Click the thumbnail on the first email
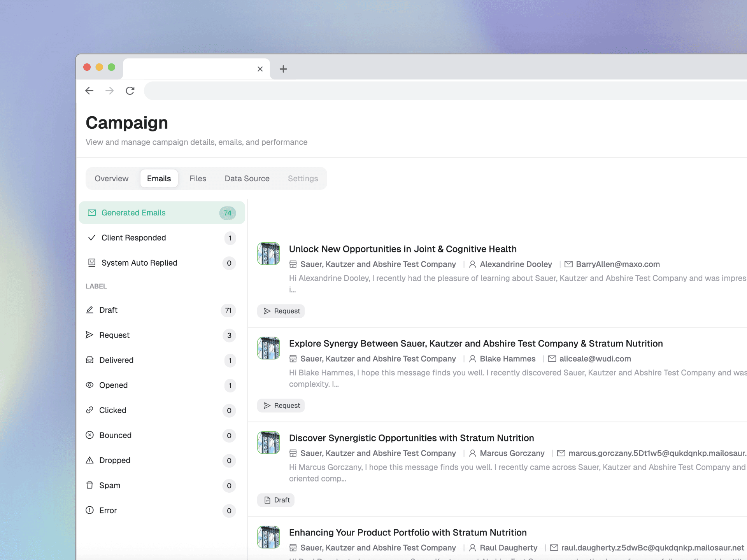The image size is (747, 560). pyautogui.click(x=268, y=254)
